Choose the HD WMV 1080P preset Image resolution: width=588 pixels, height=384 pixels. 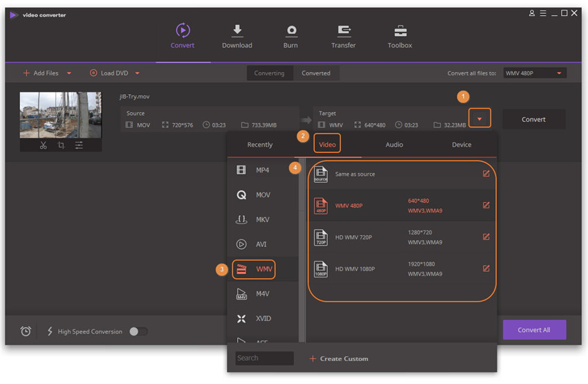402,269
